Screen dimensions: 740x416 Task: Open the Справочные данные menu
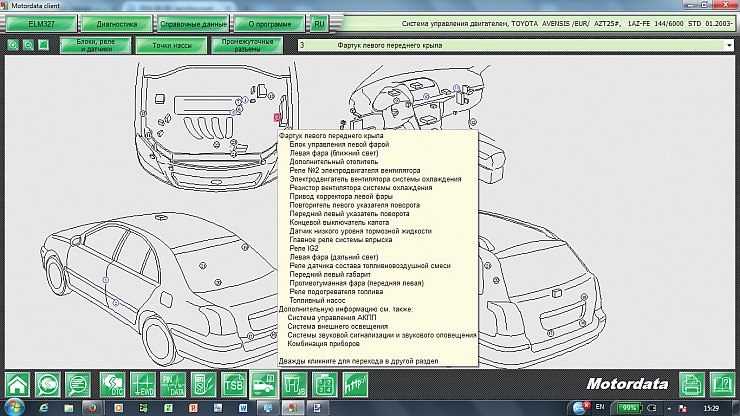click(x=193, y=24)
